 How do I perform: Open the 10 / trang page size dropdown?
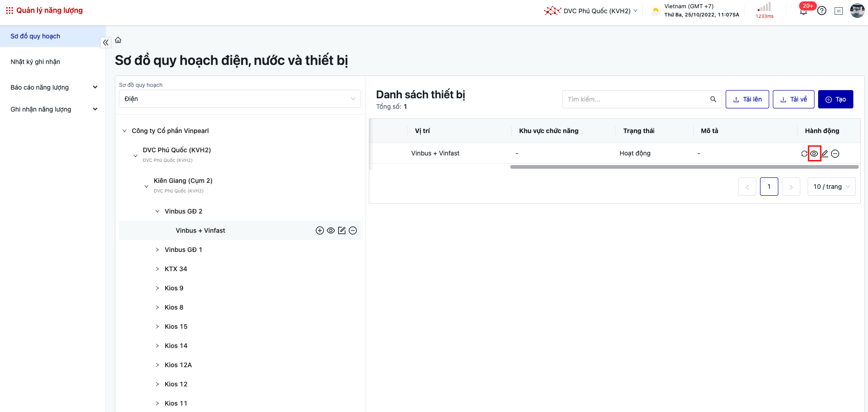(x=831, y=187)
